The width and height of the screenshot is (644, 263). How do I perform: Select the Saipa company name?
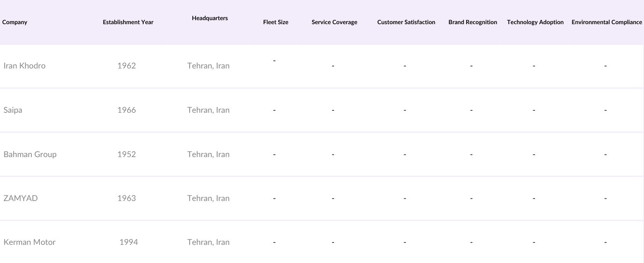(13, 110)
